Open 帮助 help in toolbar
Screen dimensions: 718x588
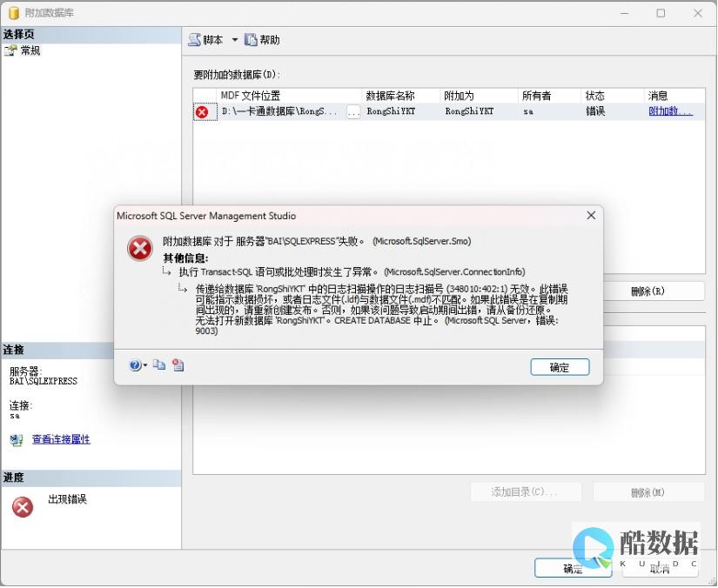262,40
